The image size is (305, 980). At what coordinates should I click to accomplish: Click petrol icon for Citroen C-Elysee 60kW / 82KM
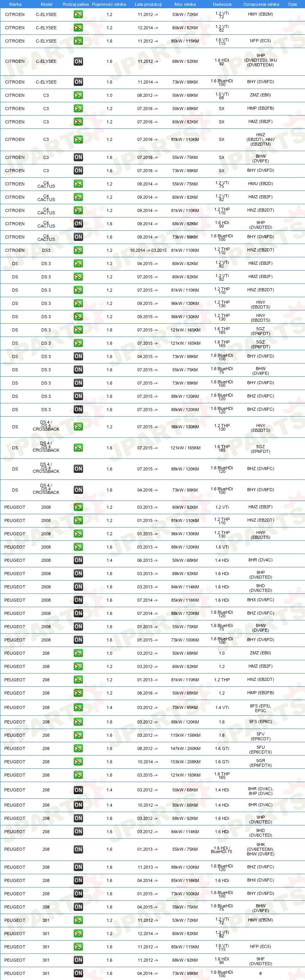click(x=78, y=28)
